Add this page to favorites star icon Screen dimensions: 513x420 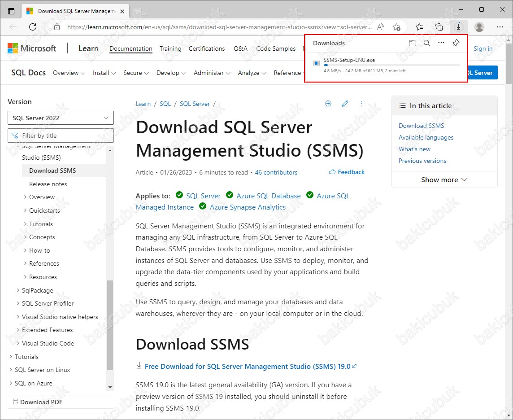coord(396,27)
